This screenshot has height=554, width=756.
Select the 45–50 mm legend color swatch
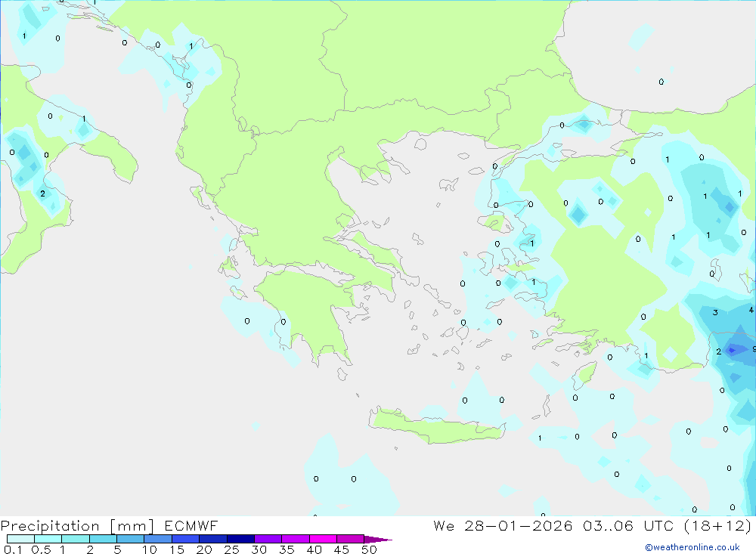(x=350, y=539)
